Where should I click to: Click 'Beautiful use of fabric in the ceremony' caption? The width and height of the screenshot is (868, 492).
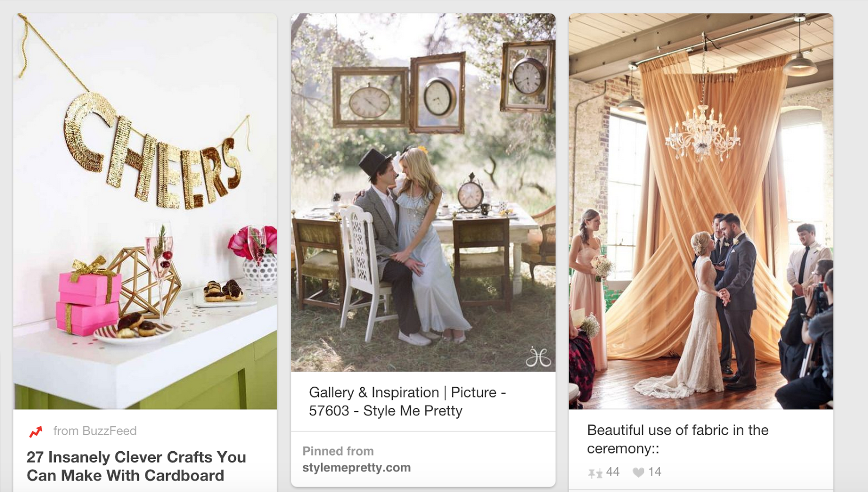[x=678, y=439]
